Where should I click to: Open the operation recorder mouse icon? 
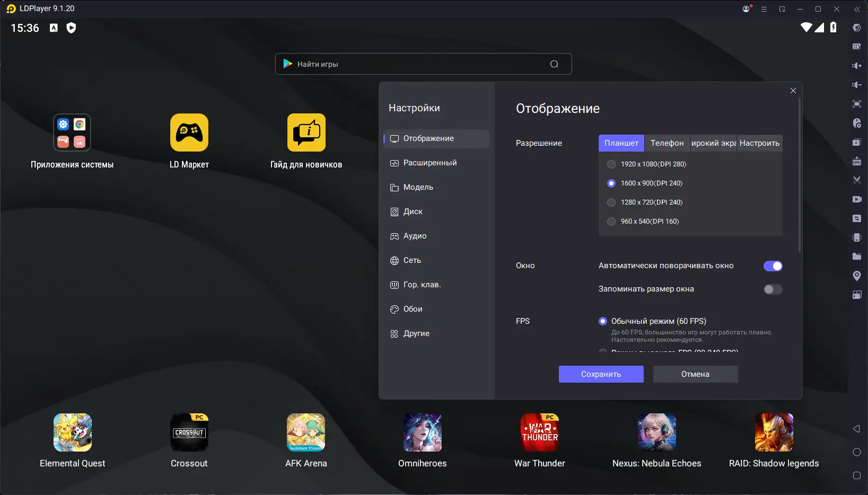pos(856,123)
